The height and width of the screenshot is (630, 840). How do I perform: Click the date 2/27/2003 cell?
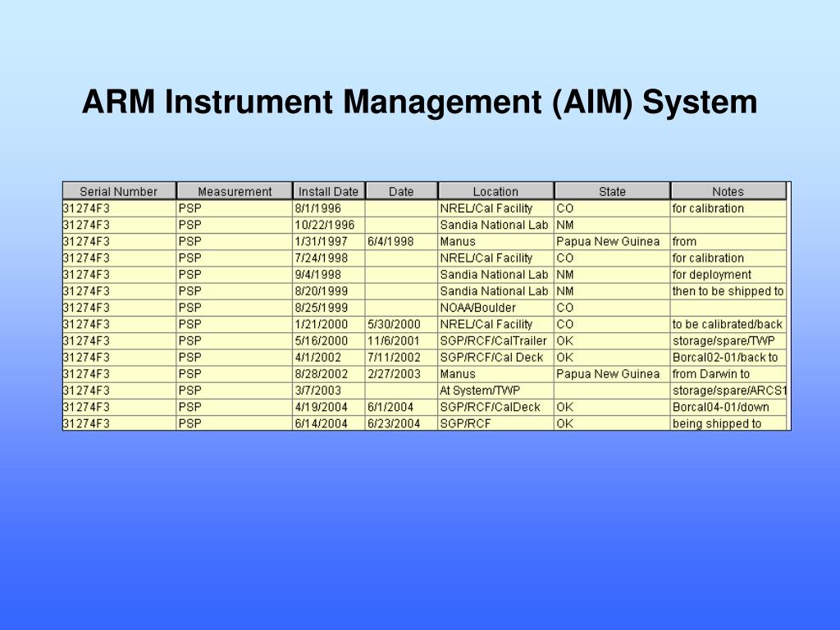point(401,374)
